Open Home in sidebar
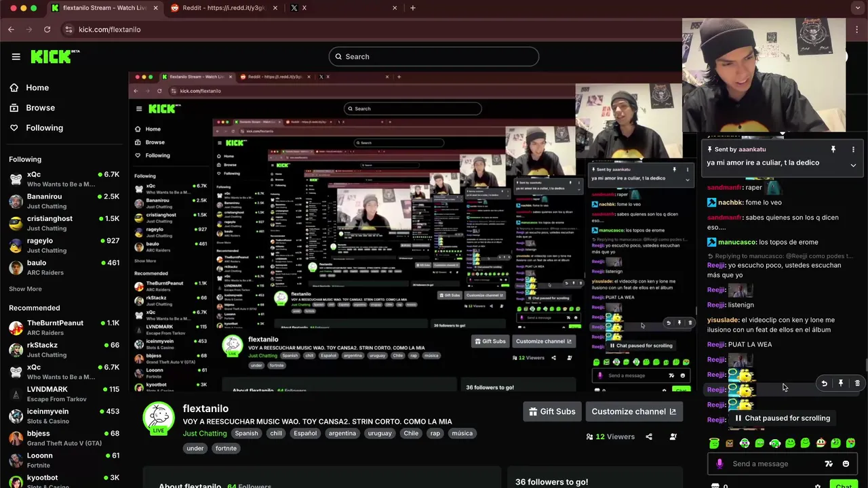Viewport: 868px width, 488px height. (37, 87)
